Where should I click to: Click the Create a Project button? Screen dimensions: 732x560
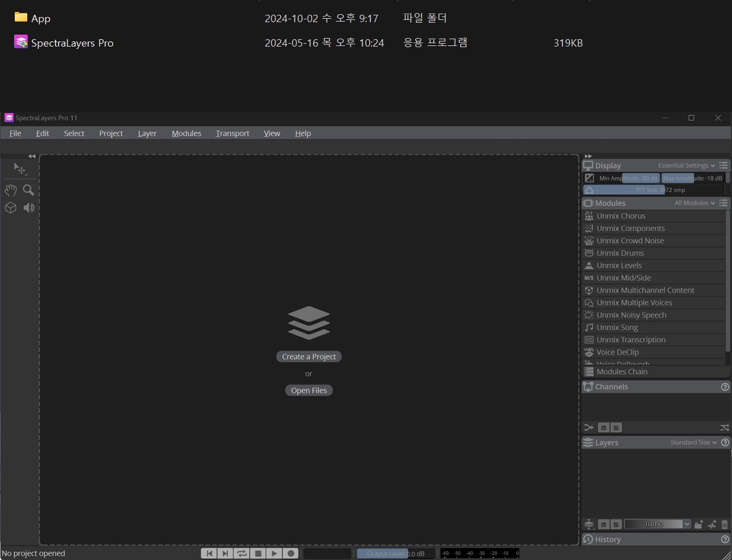309,357
